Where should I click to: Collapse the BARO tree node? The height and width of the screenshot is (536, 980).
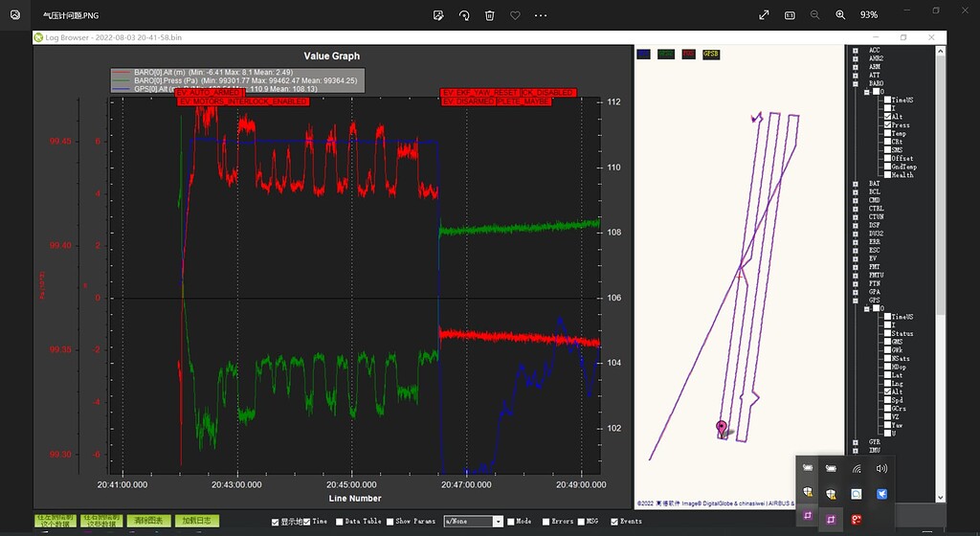point(856,83)
